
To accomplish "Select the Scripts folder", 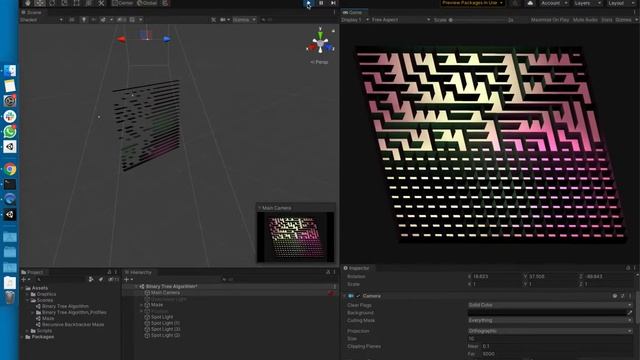I will pyautogui.click(x=44, y=331).
